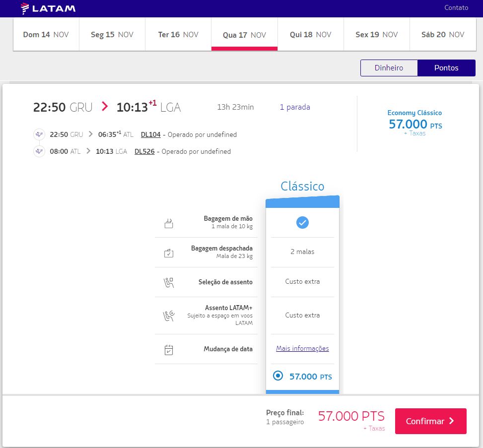Click the 13h 23min duration text
Image resolution: width=483 pixels, height=448 pixels.
click(235, 107)
